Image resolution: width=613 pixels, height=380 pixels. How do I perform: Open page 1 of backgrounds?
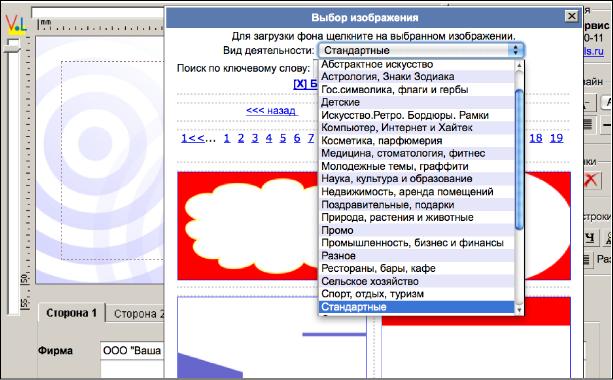pyautogui.click(x=227, y=138)
